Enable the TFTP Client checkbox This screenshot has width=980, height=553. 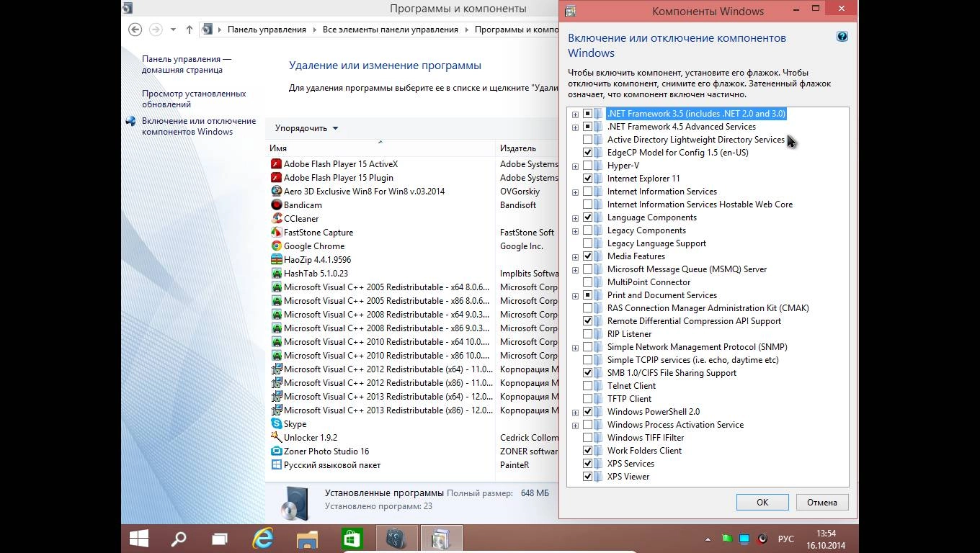point(588,399)
